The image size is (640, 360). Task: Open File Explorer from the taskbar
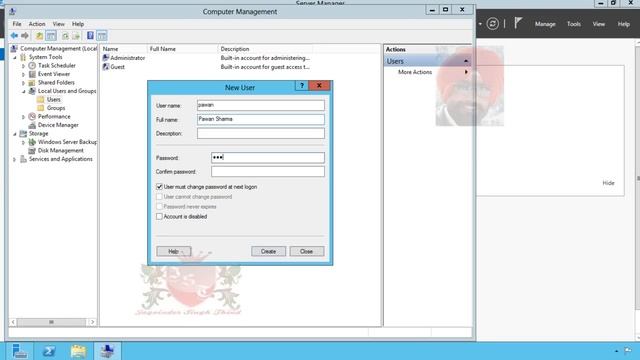78,351
